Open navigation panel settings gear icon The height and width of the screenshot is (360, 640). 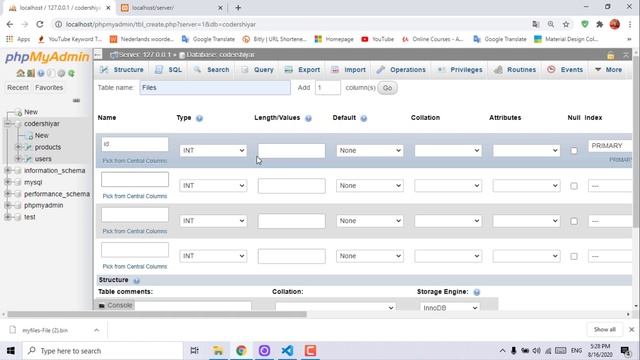pos(61,73)
